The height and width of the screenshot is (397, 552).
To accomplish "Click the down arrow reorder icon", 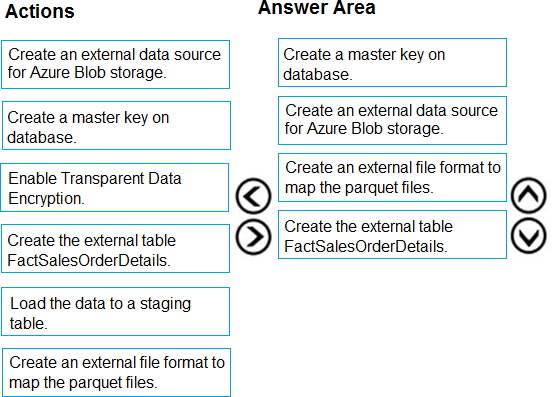I will (529, 235).
